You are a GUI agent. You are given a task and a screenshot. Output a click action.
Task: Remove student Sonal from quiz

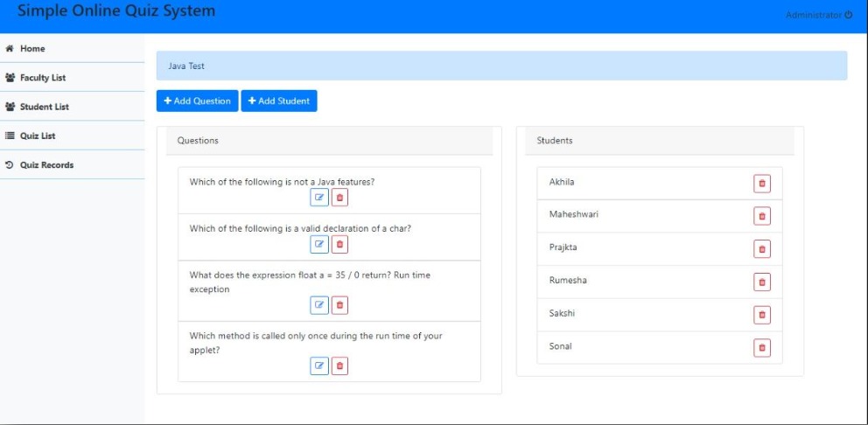tap(761, 348)
